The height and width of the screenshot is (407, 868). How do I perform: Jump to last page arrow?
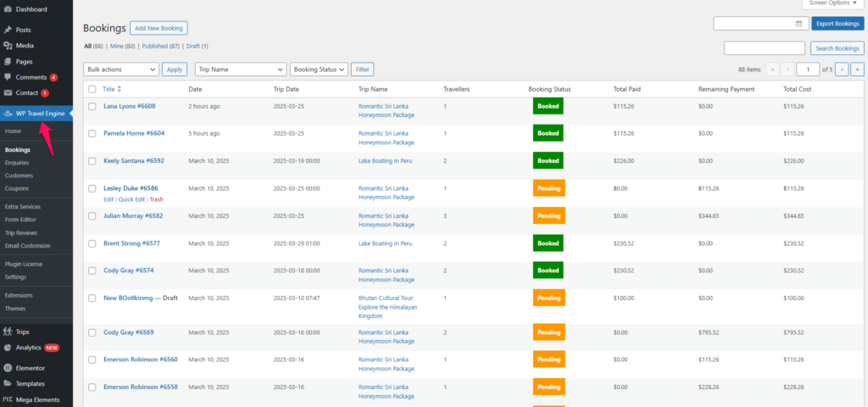858,70
